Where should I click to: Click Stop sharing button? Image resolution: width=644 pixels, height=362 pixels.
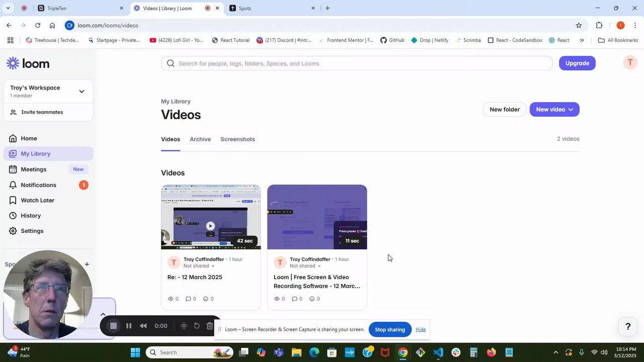(390, 329)
